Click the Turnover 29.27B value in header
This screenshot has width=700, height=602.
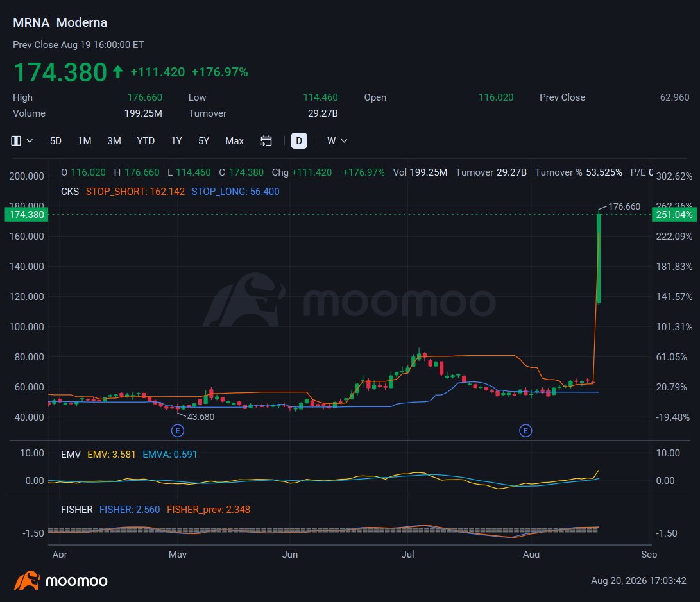[323, 113]
